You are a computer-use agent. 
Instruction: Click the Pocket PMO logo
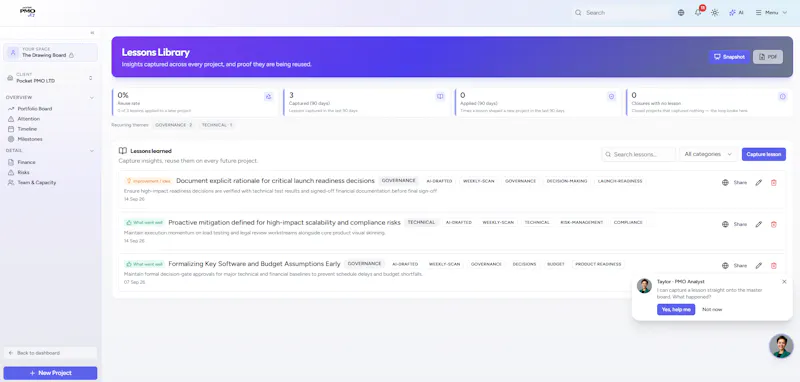coord(28,12)
